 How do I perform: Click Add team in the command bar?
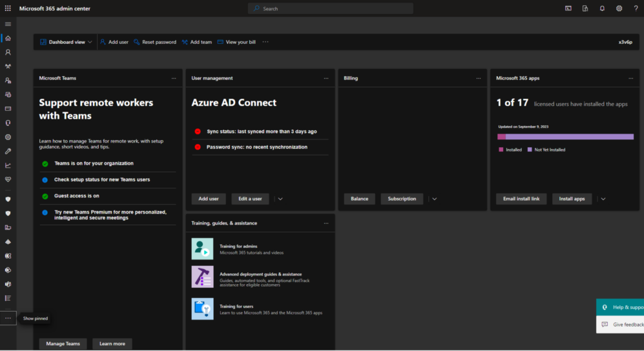point(197,42)
